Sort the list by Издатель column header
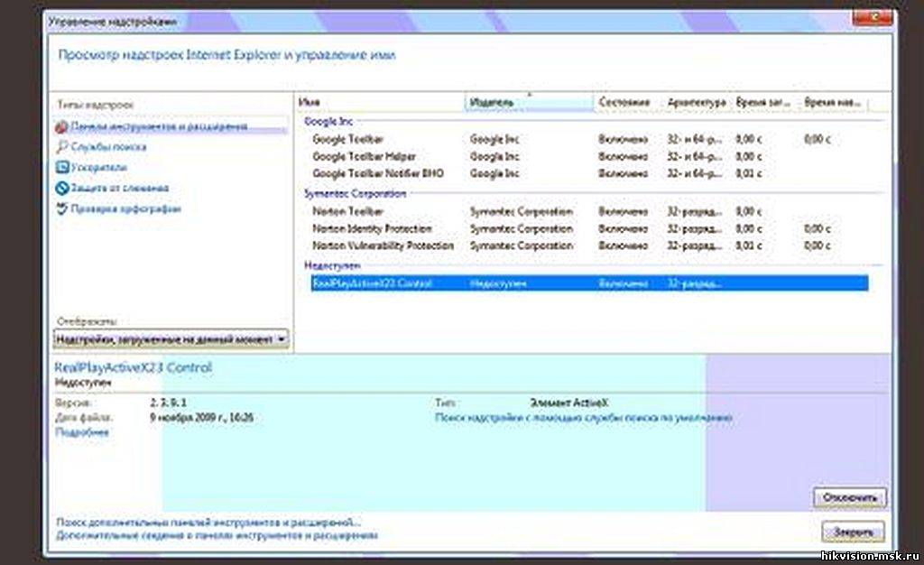Screen dimensions: 924x565 (529, 103)
